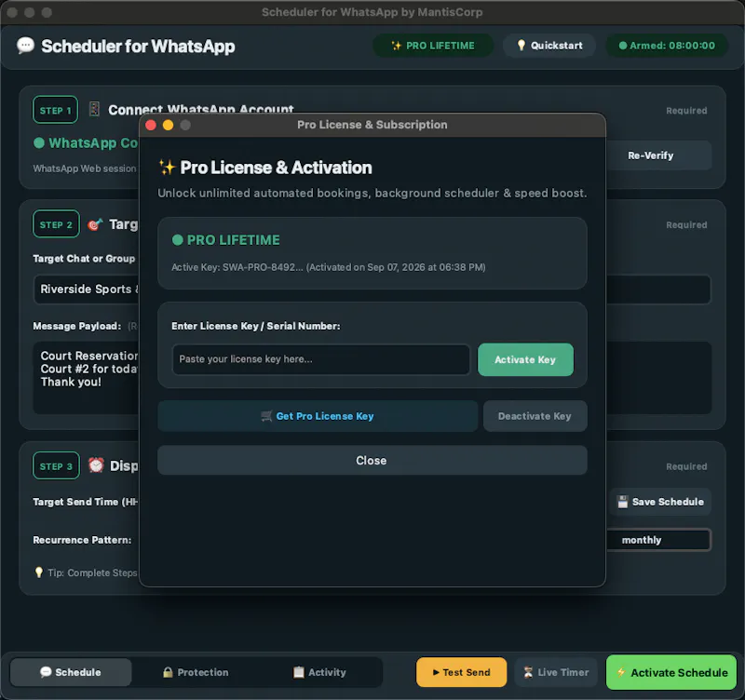Click the Save Schedule button
The height and width of the screenshot is (700, 745).
660,502
